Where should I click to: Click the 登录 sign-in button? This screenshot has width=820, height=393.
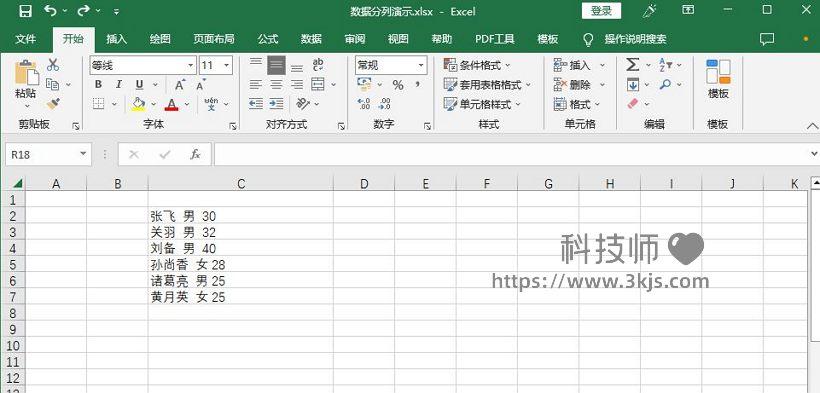click(601, 11)
